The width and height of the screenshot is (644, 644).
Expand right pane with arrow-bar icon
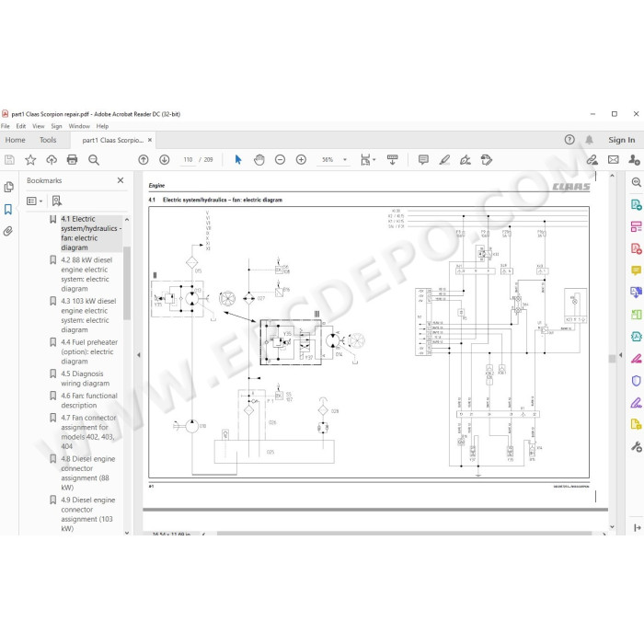pyautogui.click(x=637, y=528)
